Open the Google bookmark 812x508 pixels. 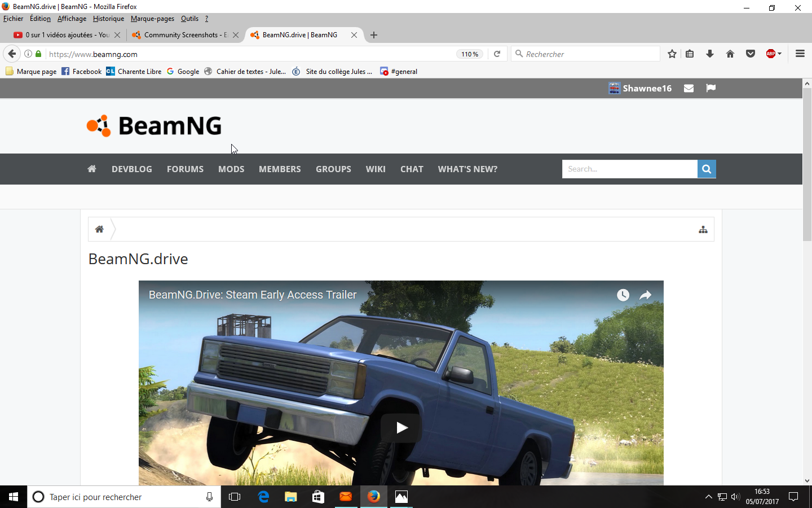pos(183,71)
